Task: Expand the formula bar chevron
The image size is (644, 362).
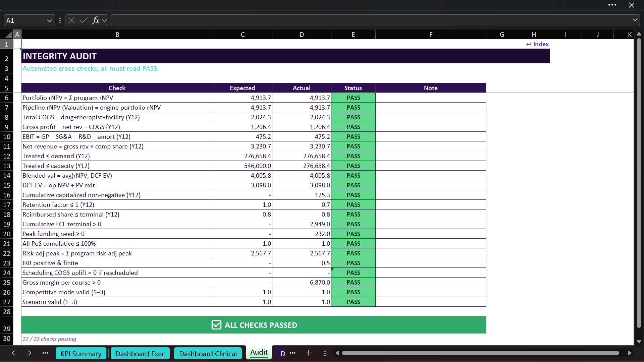Action: (635, 20)
